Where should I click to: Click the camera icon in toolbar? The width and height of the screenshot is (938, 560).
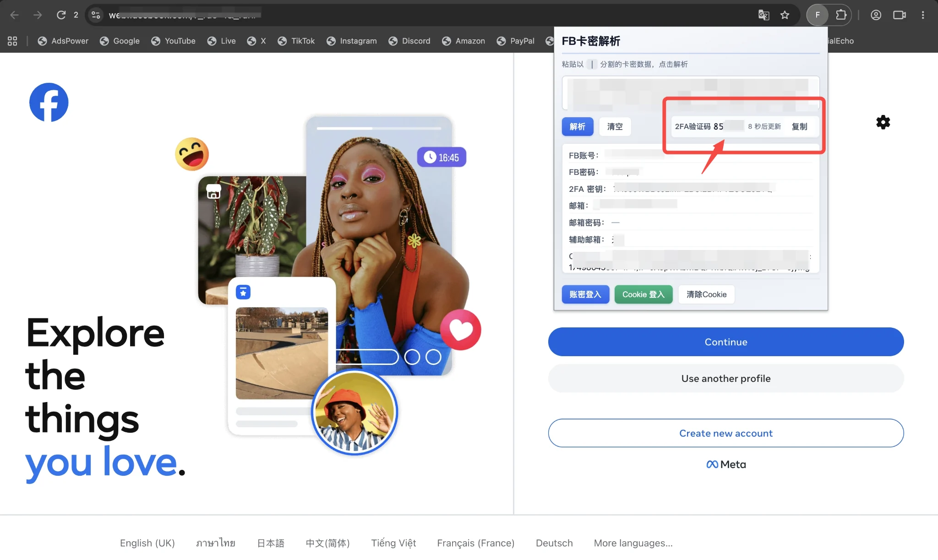coord(900,15)
